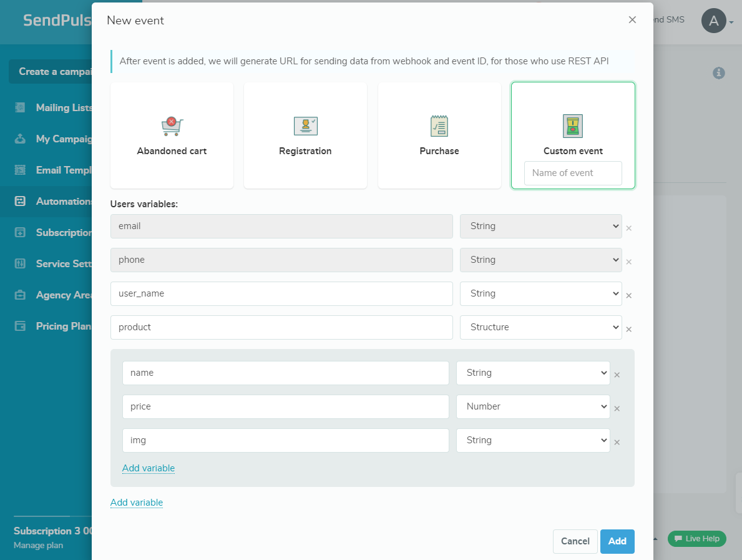Delete the img nested variable
Screen dimensions: 742x560
[x=617, y=443]
